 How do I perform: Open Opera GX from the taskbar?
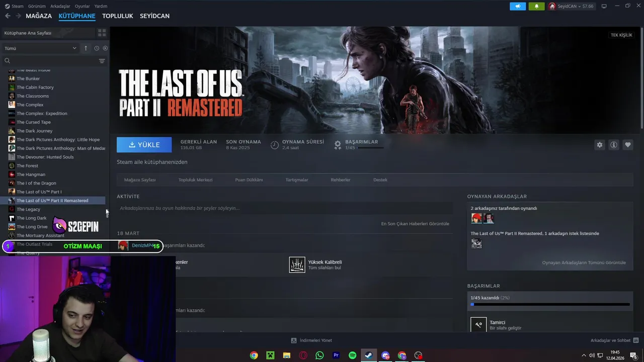tap(303, 355)
